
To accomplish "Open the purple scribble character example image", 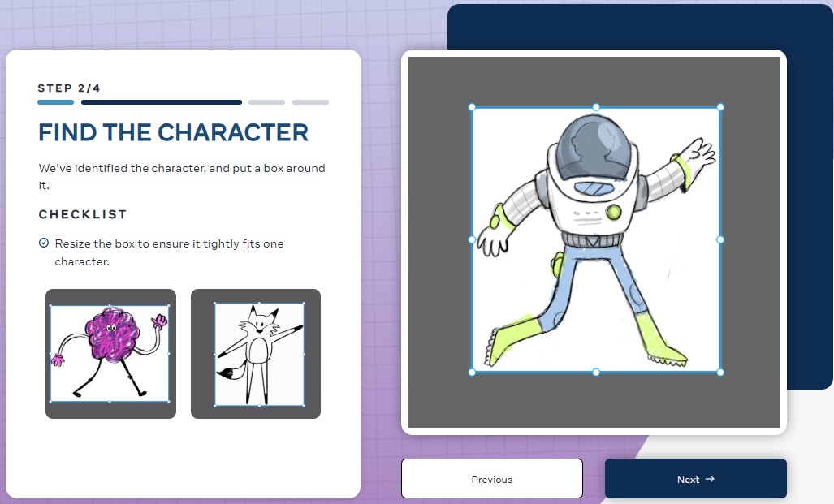I will pyautogui.click(x=110, y=354).
